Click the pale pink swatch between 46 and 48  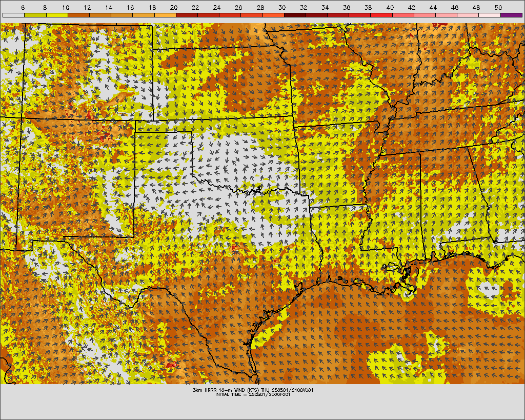click(x=468, y=15)
